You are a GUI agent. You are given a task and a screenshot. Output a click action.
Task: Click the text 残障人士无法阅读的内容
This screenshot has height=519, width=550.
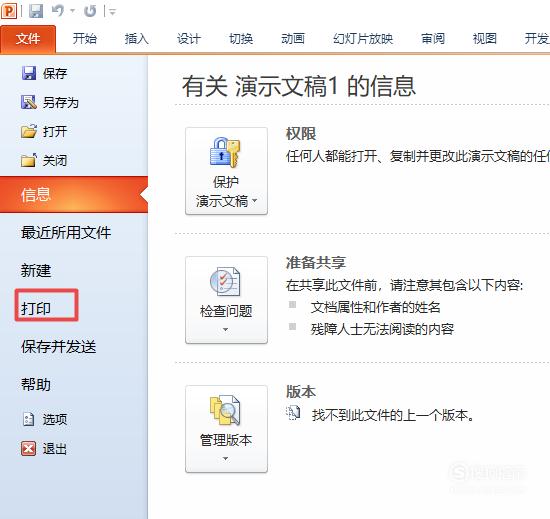click(382, 329)
